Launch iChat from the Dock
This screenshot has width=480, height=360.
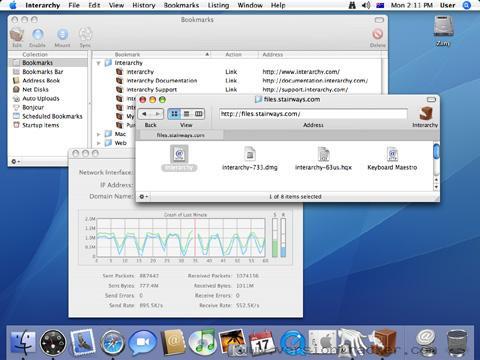point(142,342)
